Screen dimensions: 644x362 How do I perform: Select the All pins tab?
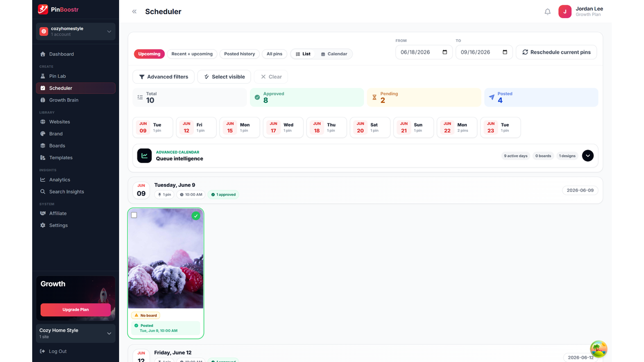pyautogui.click(x=274, y=54)
